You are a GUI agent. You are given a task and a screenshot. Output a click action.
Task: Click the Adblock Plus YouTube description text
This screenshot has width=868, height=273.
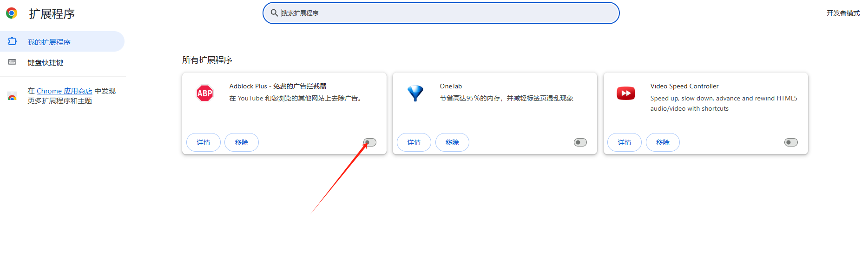click(x=296, y=98)
